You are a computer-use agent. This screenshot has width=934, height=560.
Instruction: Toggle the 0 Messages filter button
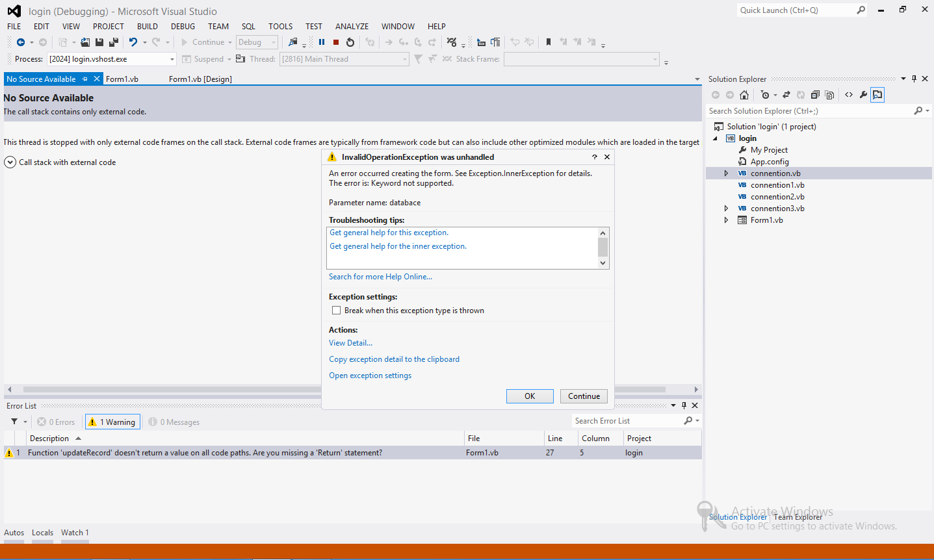click(174, 422)
